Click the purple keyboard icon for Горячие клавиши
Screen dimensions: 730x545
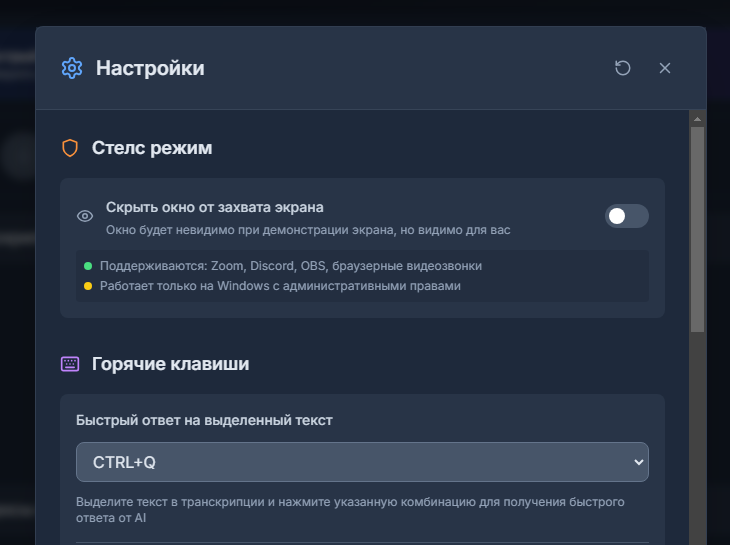pos(70,364)
